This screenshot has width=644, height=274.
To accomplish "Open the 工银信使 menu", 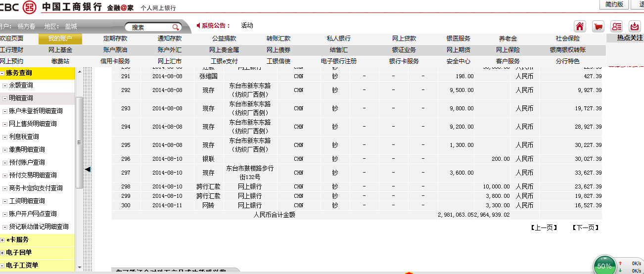I will tap(278, 61).
